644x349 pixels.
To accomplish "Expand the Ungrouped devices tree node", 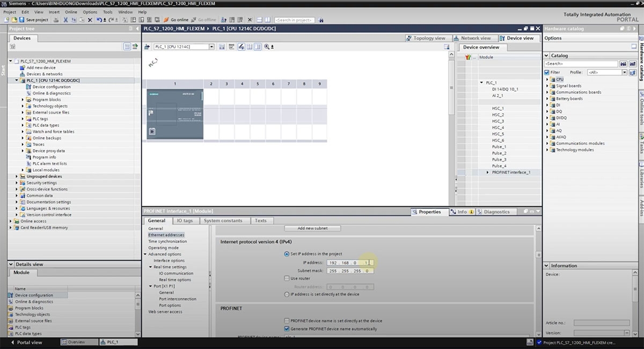I will [17, 176].
